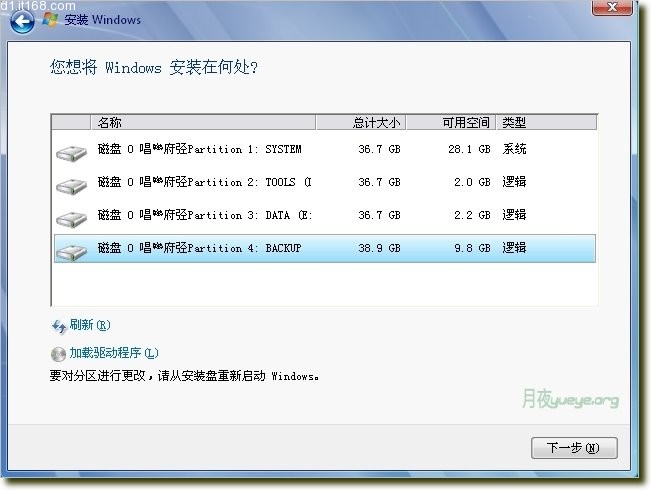The height and width of the screenshot is (490, 651).
Task: Click the refresh arrows icon
Action: [x=59, y=326]
